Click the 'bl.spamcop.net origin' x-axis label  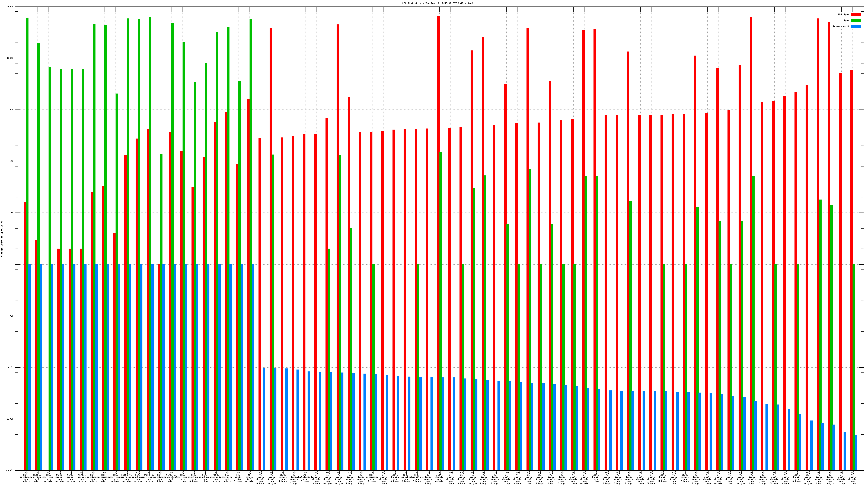click(227, 477)
